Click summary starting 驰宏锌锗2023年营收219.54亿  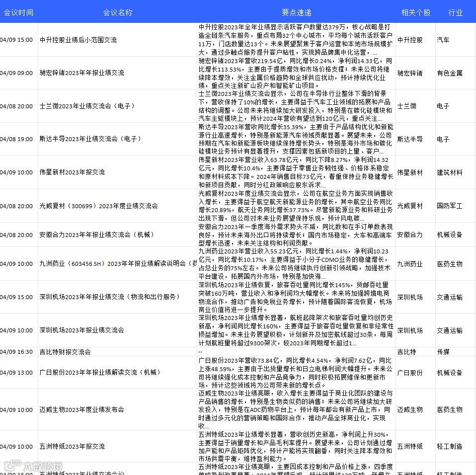pos(296,73)
